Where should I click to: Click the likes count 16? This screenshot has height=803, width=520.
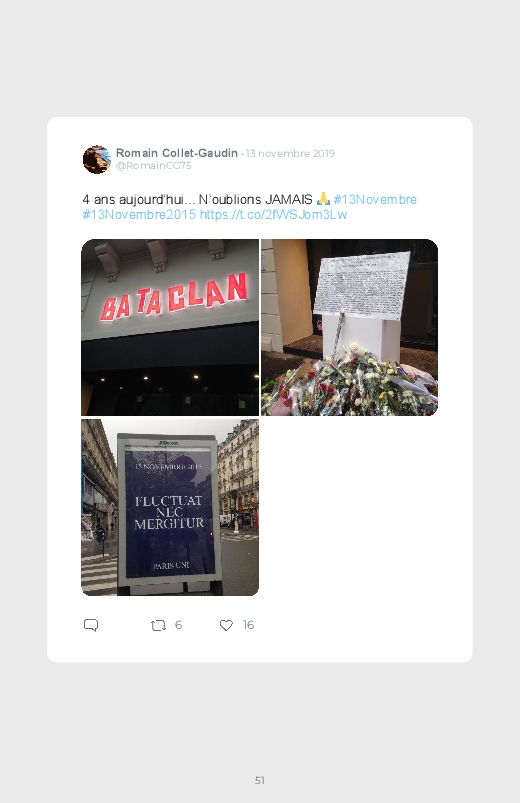pyautogui.click(x=248, y=625)
